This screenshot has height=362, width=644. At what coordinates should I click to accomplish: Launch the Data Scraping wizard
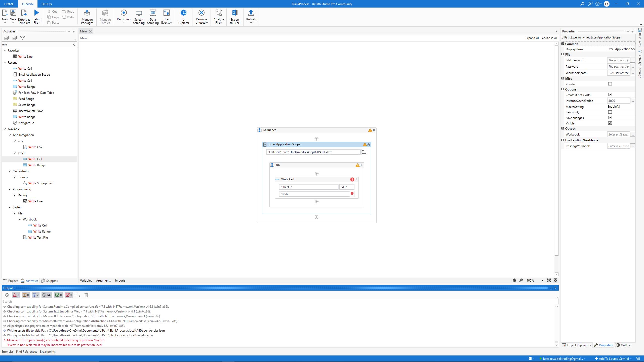pos(153,17)
